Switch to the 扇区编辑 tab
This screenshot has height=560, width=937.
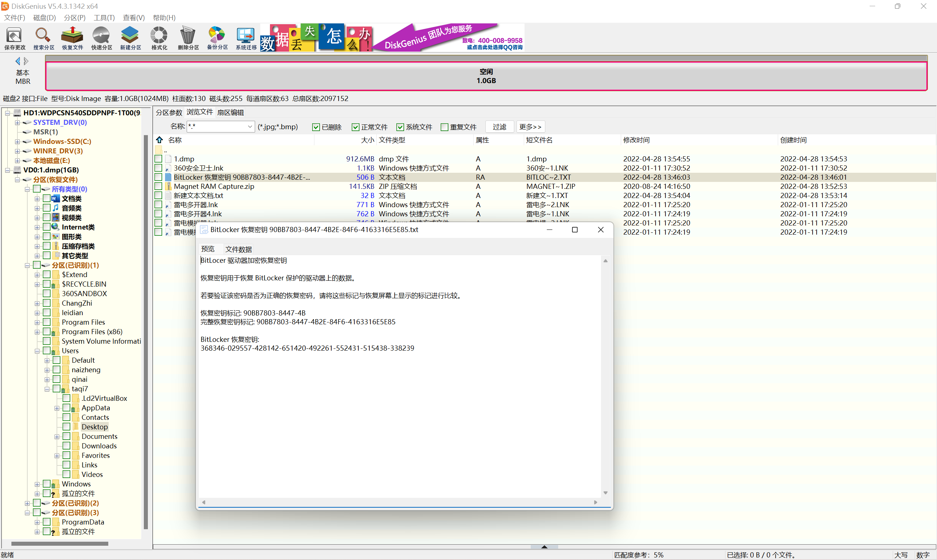pos(230,112)
